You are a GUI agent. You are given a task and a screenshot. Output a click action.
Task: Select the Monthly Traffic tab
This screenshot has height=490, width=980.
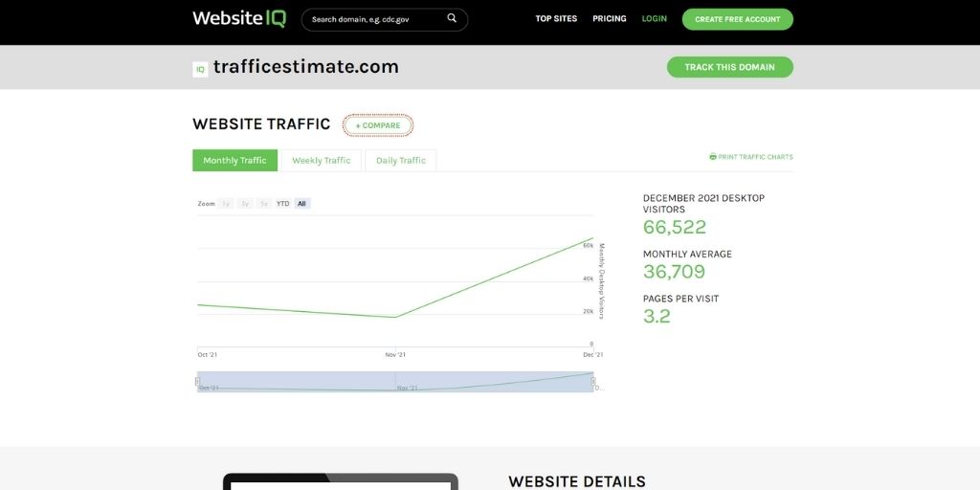(x=235, y=161)
